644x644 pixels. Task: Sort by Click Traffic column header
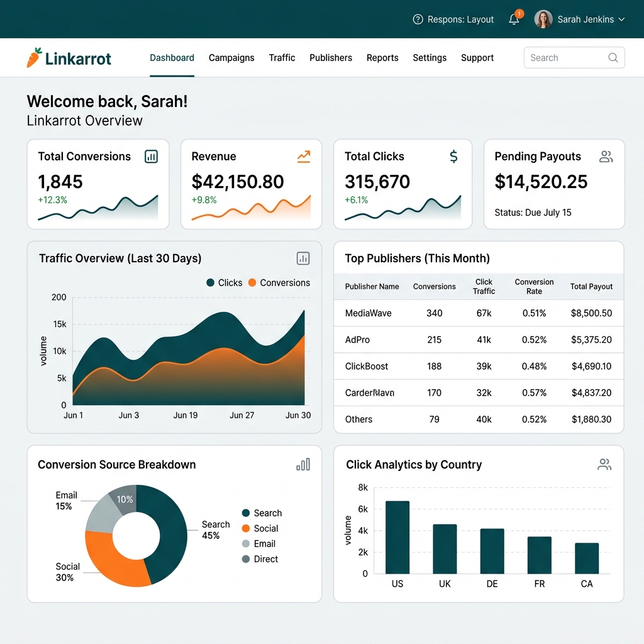coord(484,287)
